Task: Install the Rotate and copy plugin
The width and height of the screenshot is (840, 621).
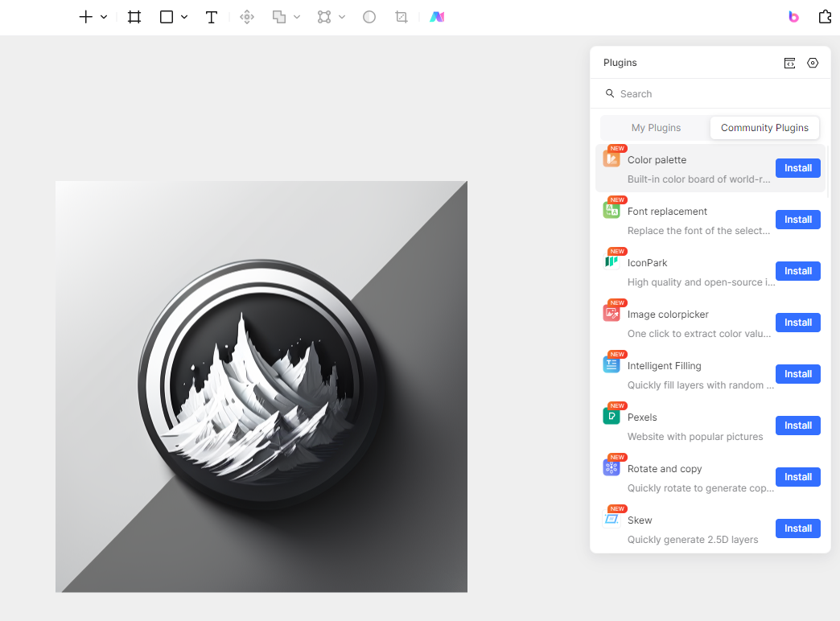Action: coord(797,477)
